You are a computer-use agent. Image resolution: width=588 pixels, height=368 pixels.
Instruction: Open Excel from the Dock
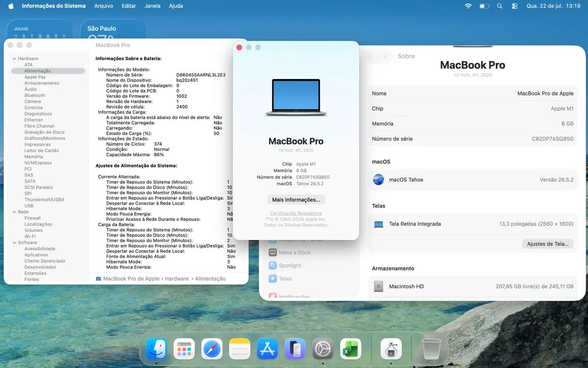tap(351, 349)
